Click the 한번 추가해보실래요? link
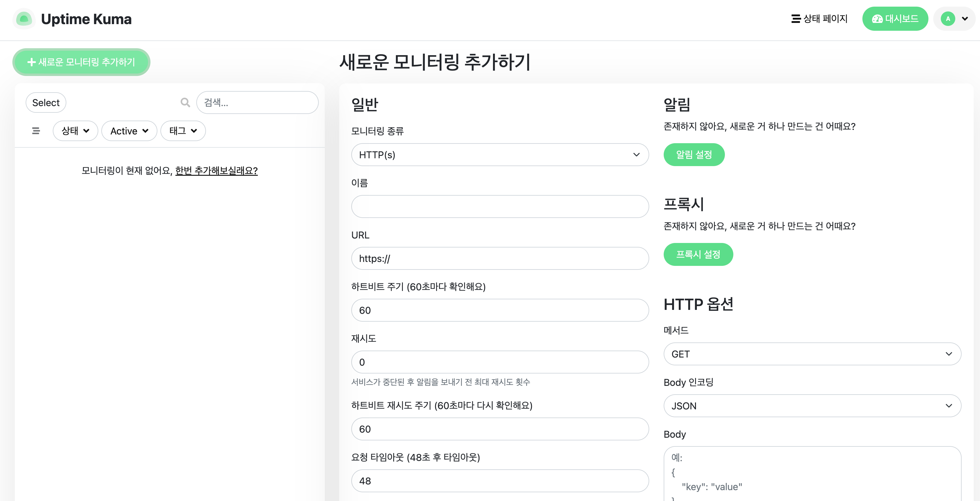The height and width of the screenshot is (501, 980). [216, 170]
